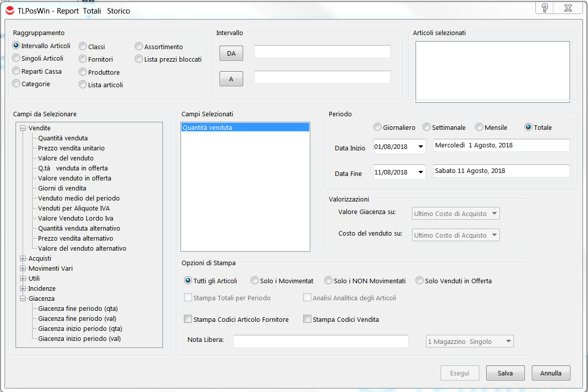588x392 pixels.
Task: Click the TLPosWin application logo icon
Action: [10, 11]
